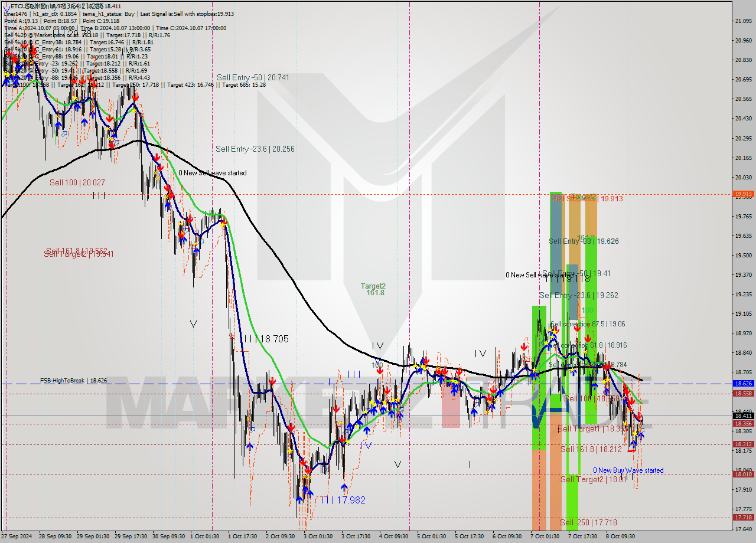756x543 pixels.
Task: Select the 18.970 price scale value
Action: point(744,333)
